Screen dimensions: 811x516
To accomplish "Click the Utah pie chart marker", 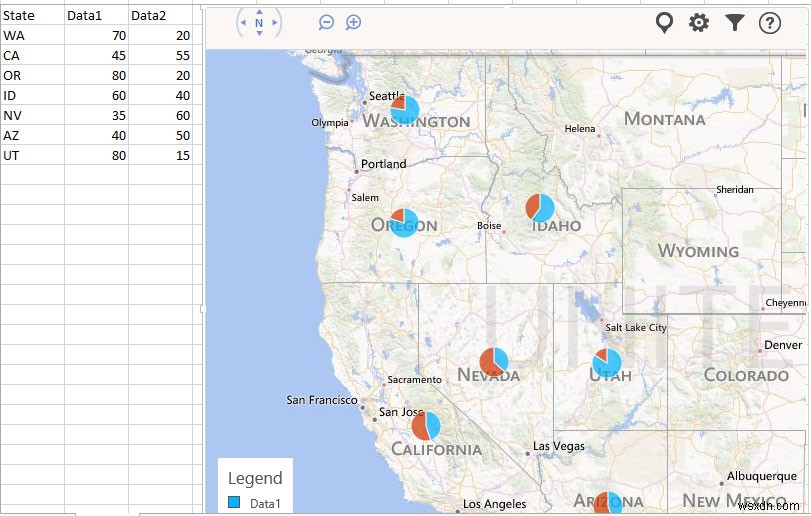I will click(606, 363).
